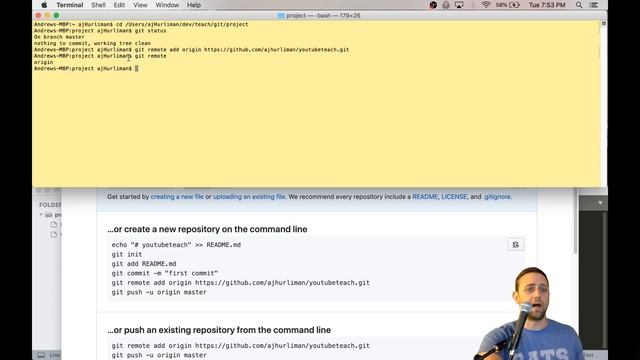Click the 'echo "# youtubeteach"' snippet line
640x360 pixels.
176,245
